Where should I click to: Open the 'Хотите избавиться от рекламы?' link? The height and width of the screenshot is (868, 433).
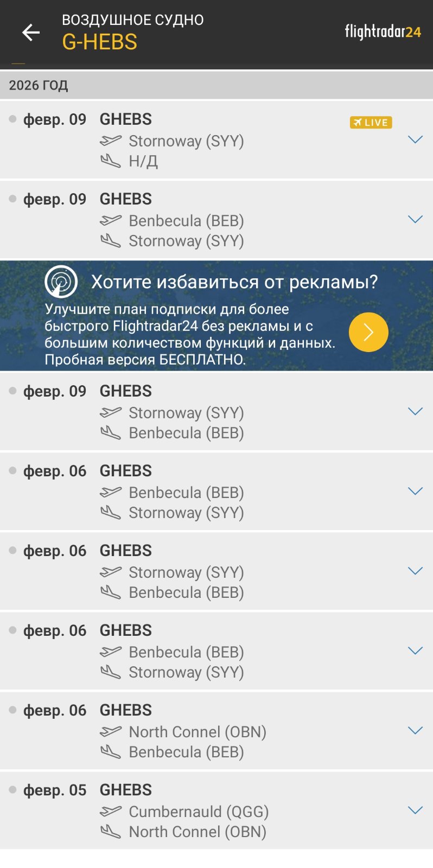pyautogui.click(x=234, y=282)
